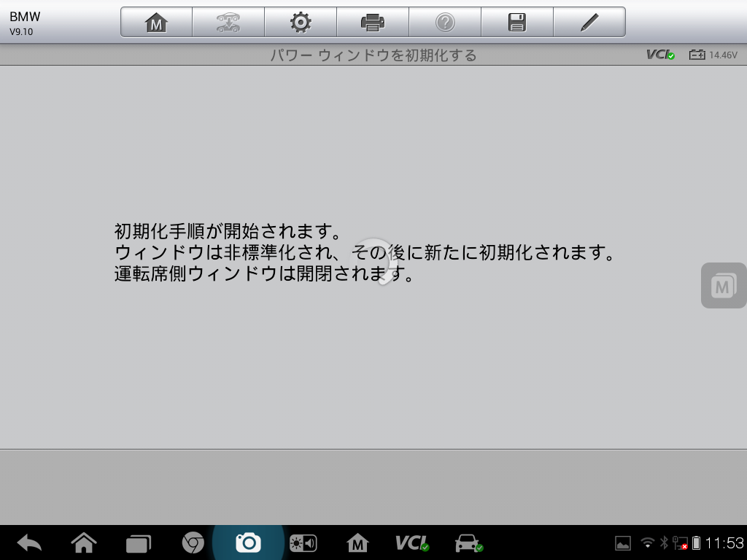
Task: Open brightness and volume quick settings
Action: pyautogui.click(x=303, y=542)
